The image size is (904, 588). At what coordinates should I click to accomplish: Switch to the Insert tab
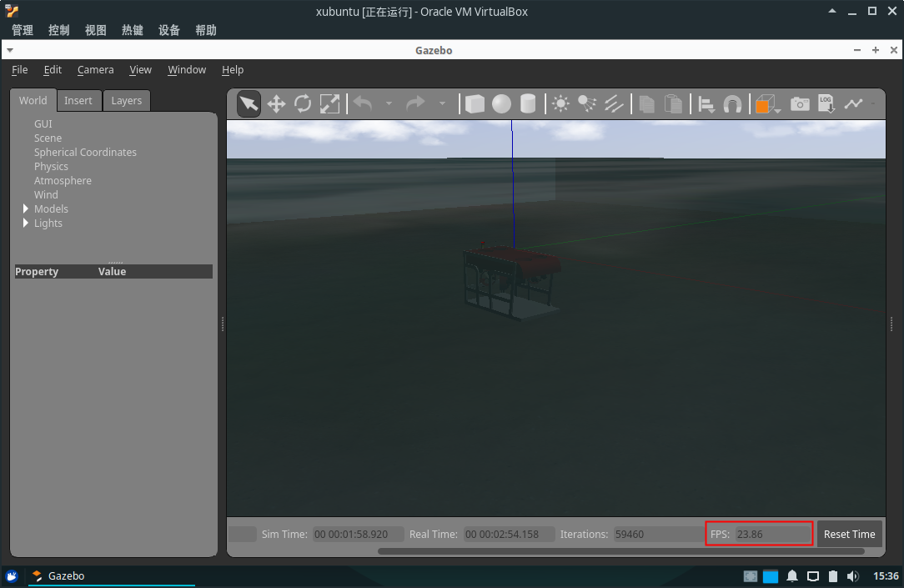pos(78,100)
